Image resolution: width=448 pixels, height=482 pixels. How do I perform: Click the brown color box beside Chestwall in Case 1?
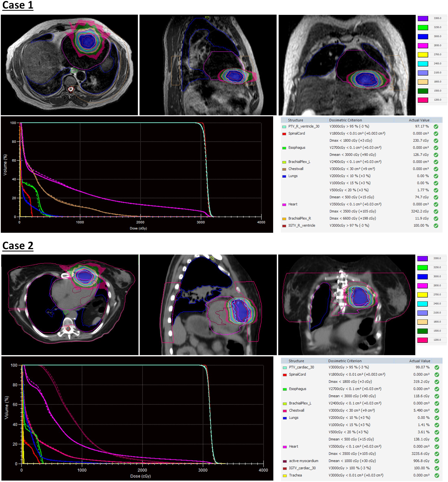pos(284,169)
